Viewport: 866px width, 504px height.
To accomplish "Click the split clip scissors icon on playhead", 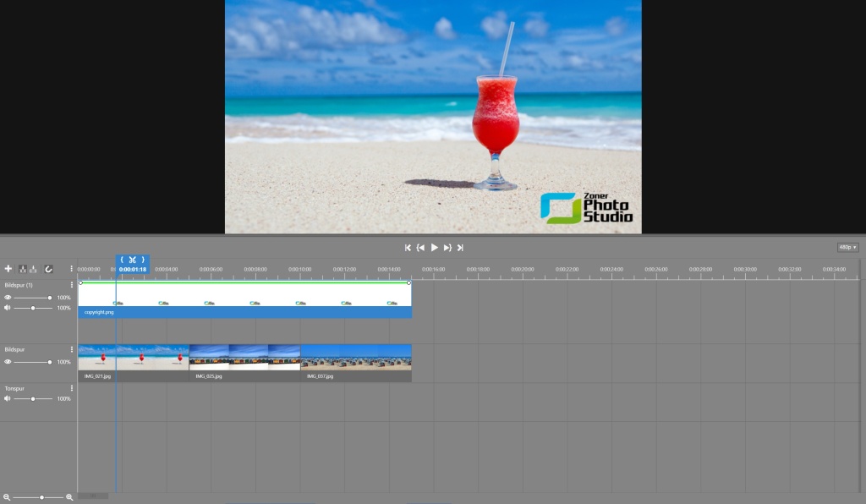I will point(133,260).
